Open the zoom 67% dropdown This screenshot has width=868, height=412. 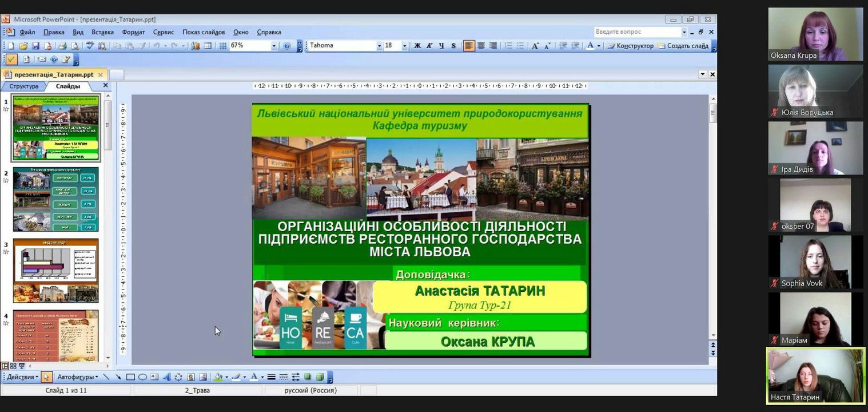click(274, 46)
